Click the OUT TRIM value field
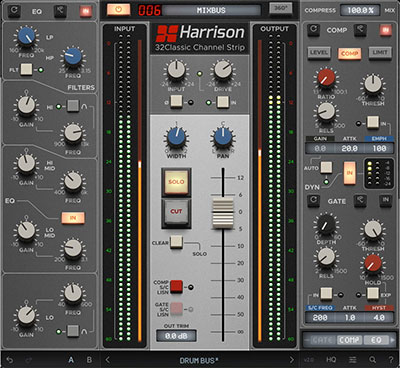The height and width of the screenshot is (368, 400). [x=176, y=336]
